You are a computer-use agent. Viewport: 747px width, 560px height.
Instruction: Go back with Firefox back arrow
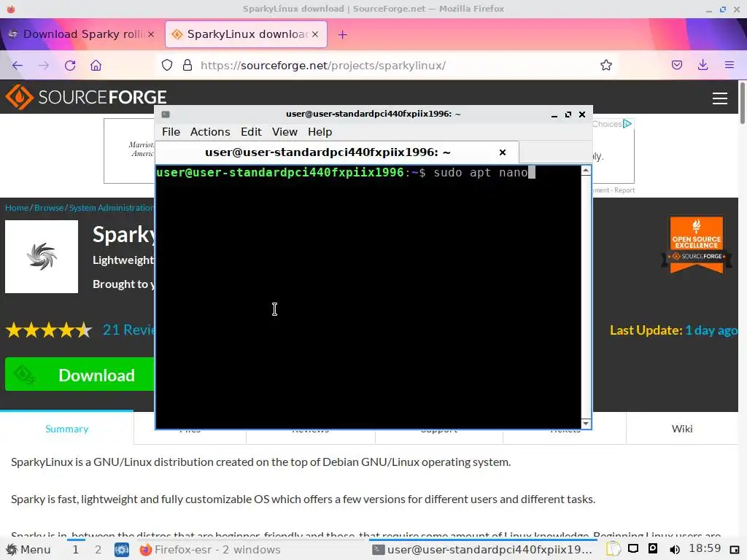[18, 65]
